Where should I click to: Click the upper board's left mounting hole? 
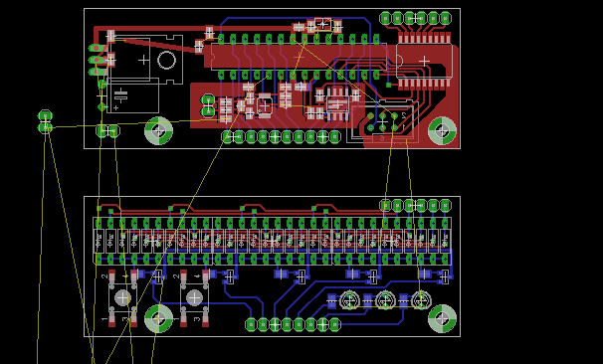tap(158, 131)
